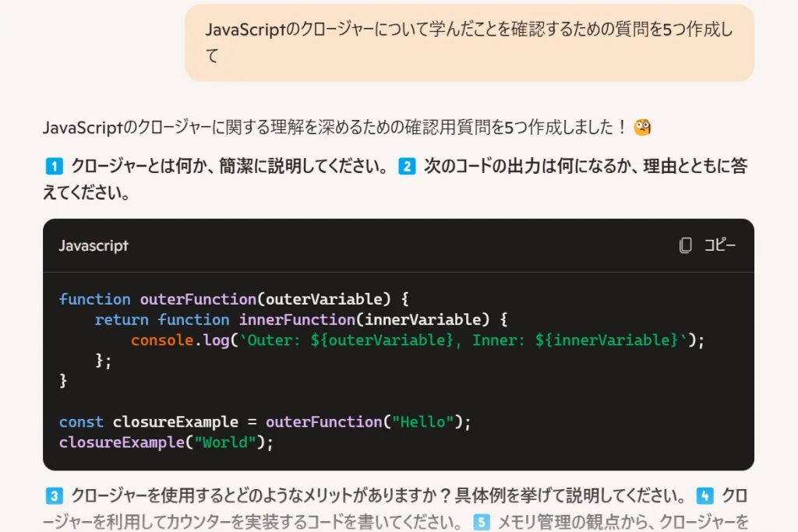
Task: Click the console.log statement in the code
Action: [417, 340]
